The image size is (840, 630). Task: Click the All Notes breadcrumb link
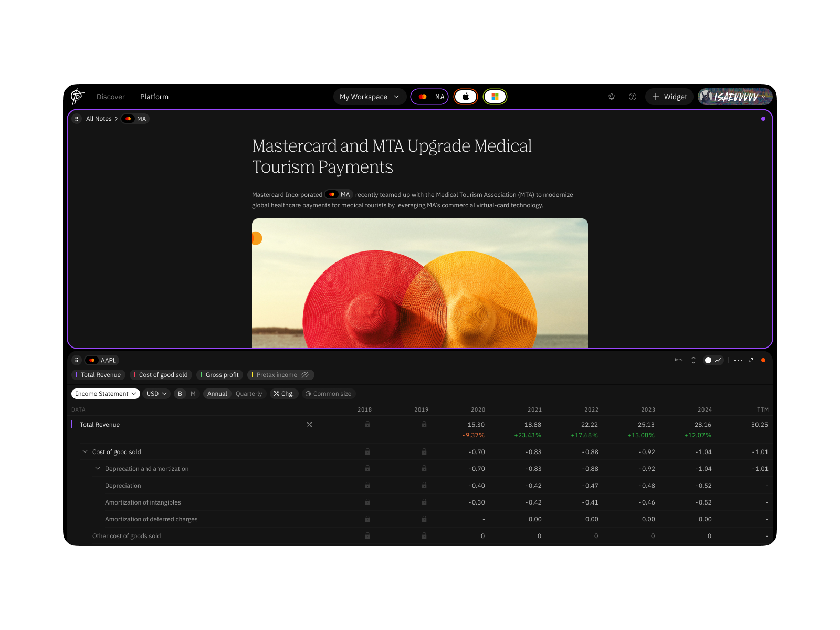(x=99, y=119)
